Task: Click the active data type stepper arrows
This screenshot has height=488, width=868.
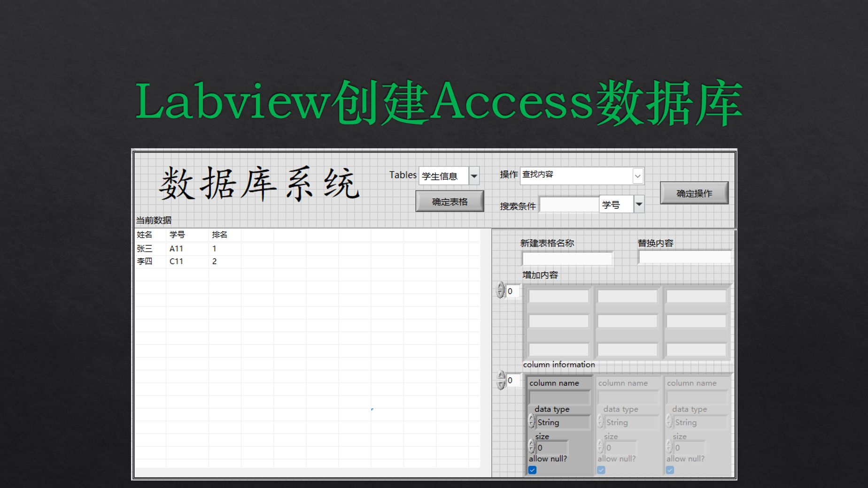Action: [x=532, y=421]
